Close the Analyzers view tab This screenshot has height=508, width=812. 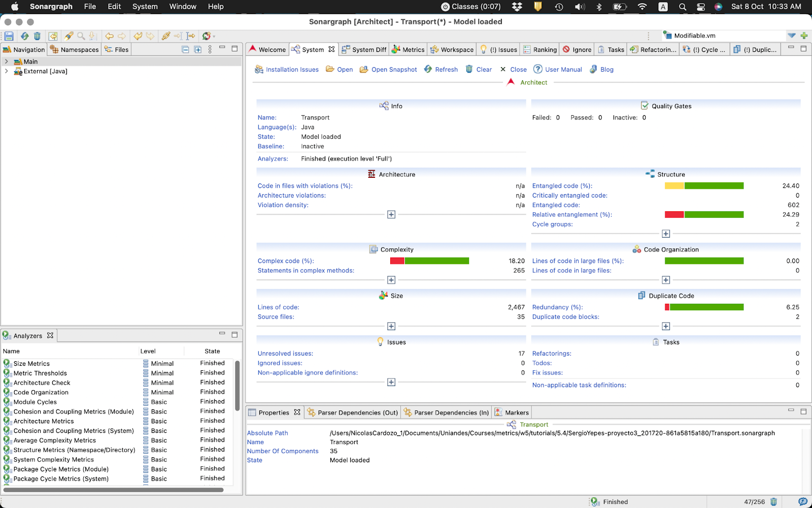point(50,335)
